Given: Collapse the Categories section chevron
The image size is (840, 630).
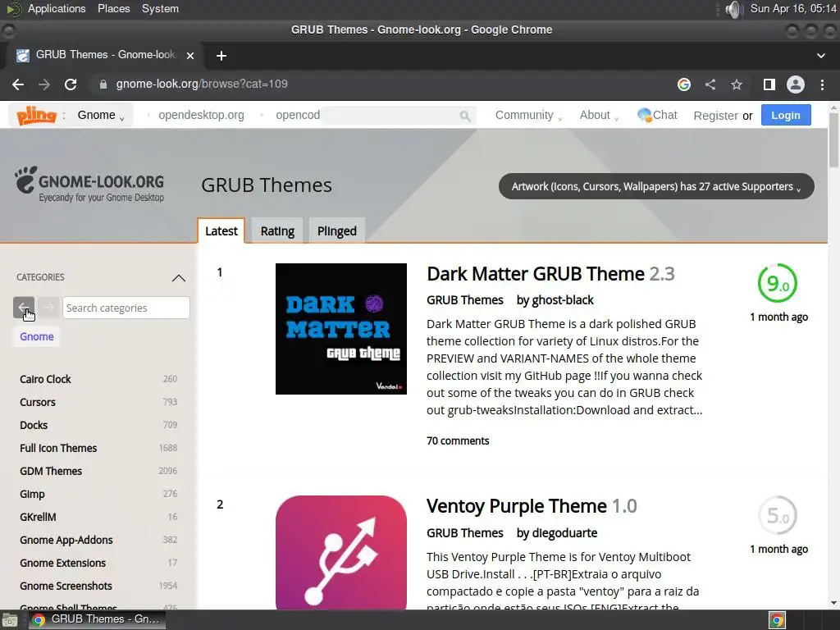Looking at the screenshot, I should 178,277.
